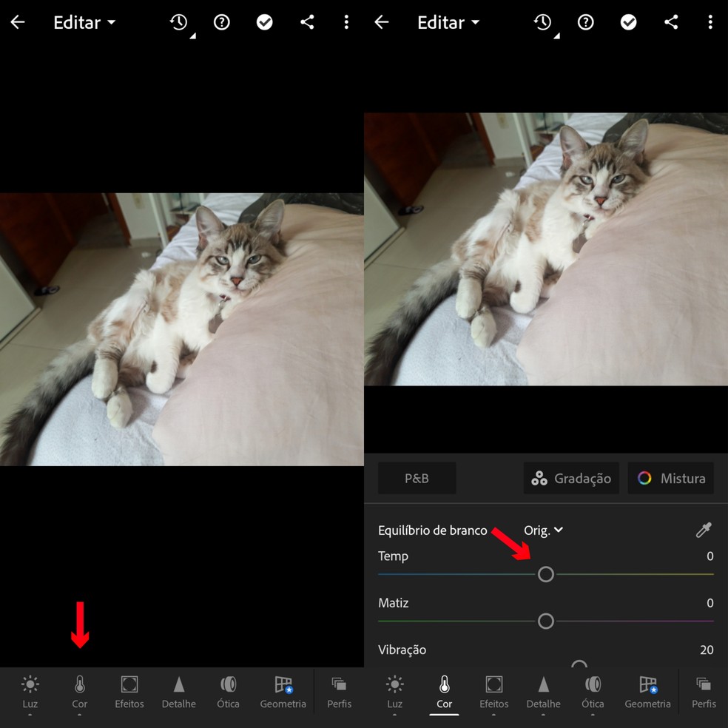Select Geometria tab on left screen
The image size is (728, 728).
pos(283,692)
